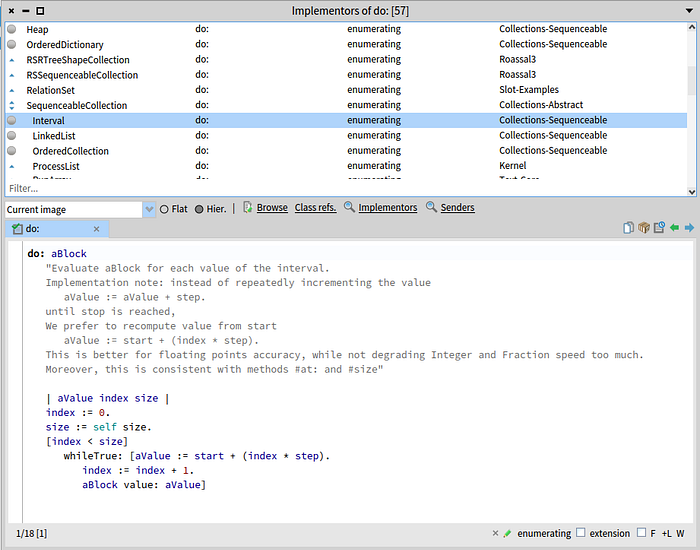Click the up-arrow icon beside ProcessList
The image size is (700, 550).
click(x=12, y=166)
